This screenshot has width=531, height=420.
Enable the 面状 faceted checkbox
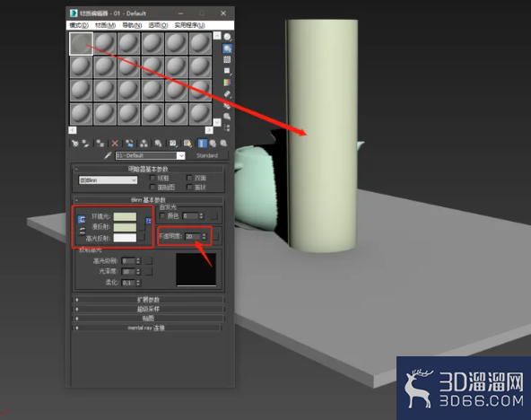tap(189, 187)
